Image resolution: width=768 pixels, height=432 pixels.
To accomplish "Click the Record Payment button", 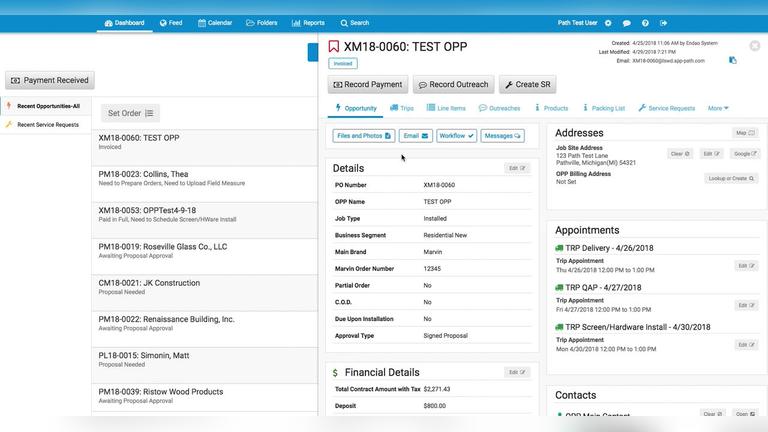I will click(368, 84).
